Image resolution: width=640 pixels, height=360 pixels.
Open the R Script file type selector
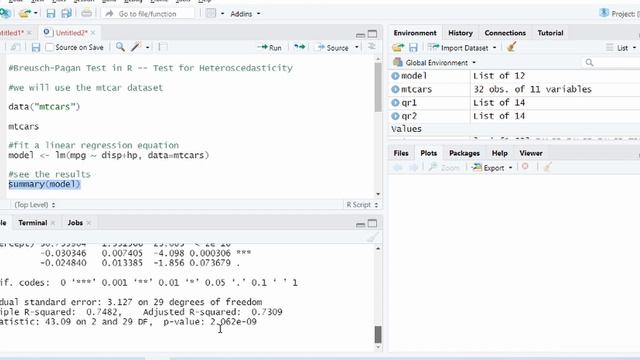pyautogui.click(x=362, y=204)
